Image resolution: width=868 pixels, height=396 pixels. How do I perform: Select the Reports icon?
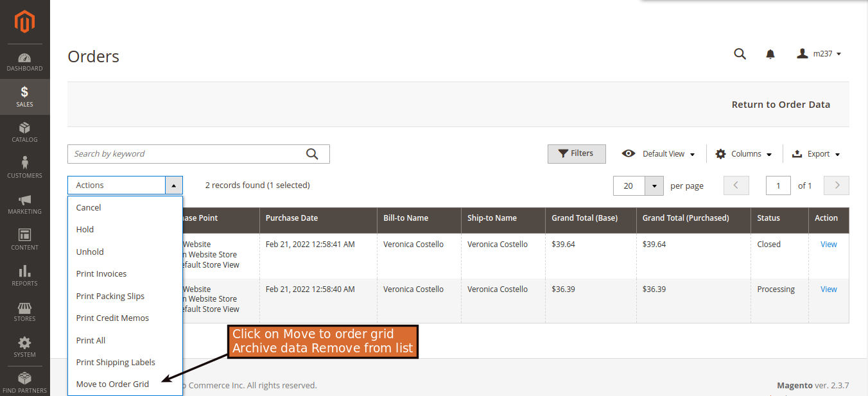[24, 275]
